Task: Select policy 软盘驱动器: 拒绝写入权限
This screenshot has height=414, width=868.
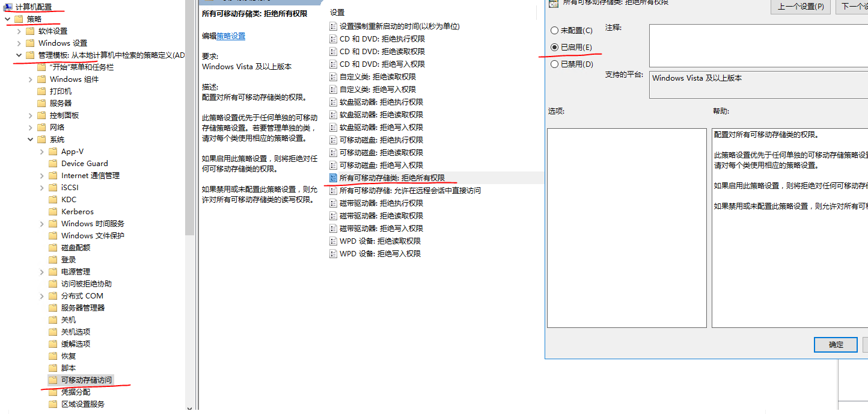Action: tap(381, 127)
